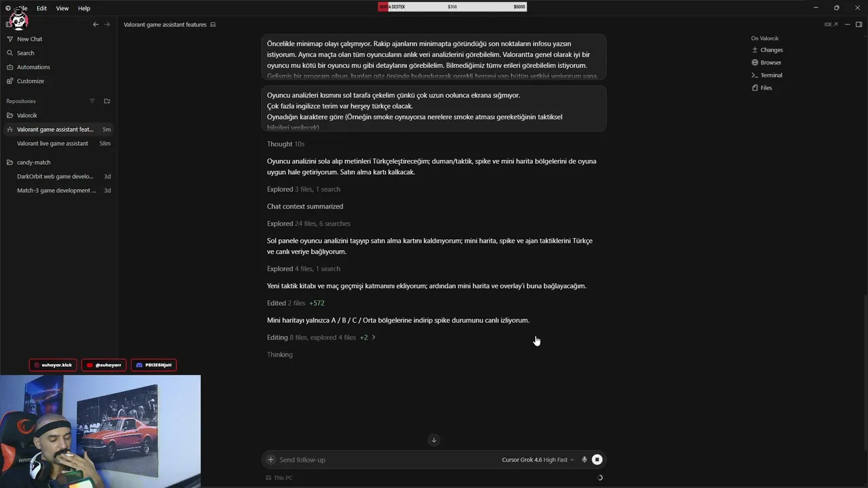The image size is (868, 488).
Task: Click the Chat context summarized entry
Action: coord(305,207)
